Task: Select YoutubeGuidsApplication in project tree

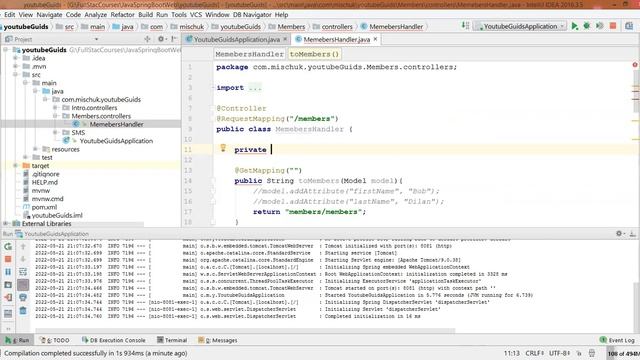Action: point(116,141)
